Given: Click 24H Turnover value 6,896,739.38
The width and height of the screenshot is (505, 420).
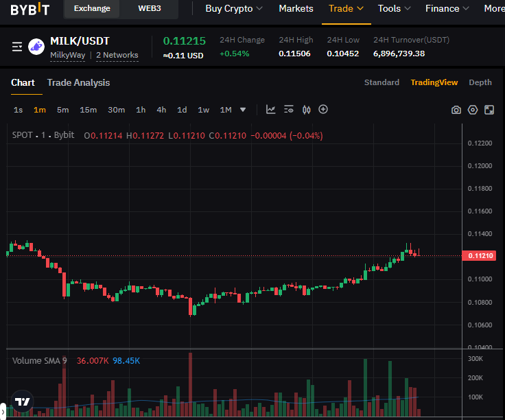Looking at the screenshot, I should coord(399,54).
